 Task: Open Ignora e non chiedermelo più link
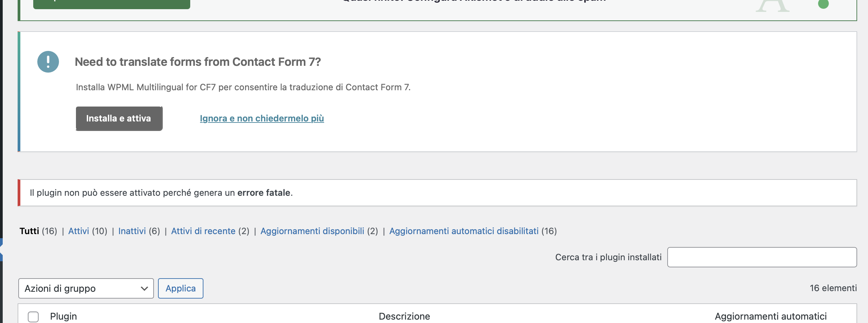(262, 118)
